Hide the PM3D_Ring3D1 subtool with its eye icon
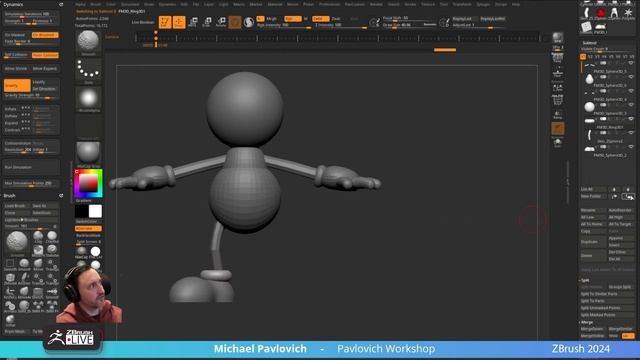 coord(631,119)
